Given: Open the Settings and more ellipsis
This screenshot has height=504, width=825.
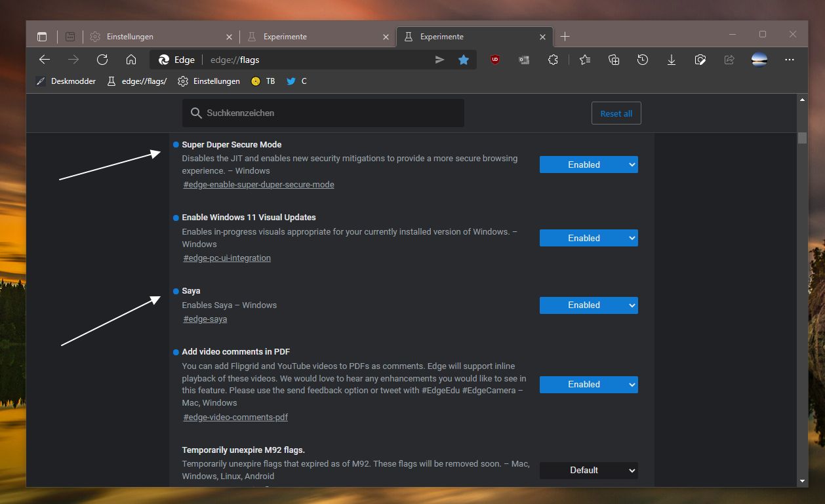Looking at the screenshot, I should pos(790,60).
